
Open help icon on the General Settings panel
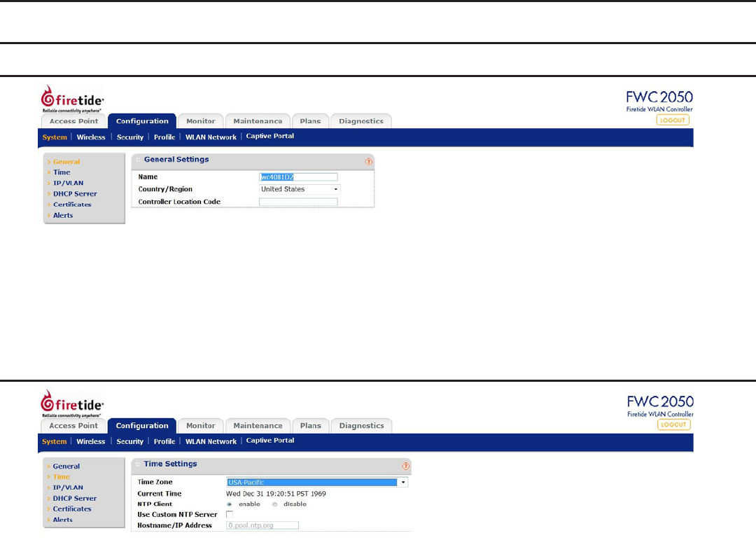369,162
